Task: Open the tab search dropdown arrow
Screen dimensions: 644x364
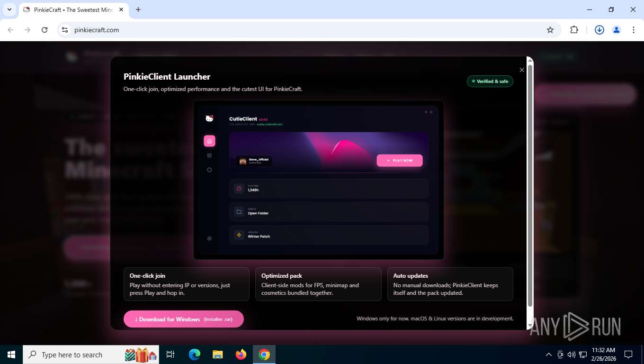Action: coord(9,9)
